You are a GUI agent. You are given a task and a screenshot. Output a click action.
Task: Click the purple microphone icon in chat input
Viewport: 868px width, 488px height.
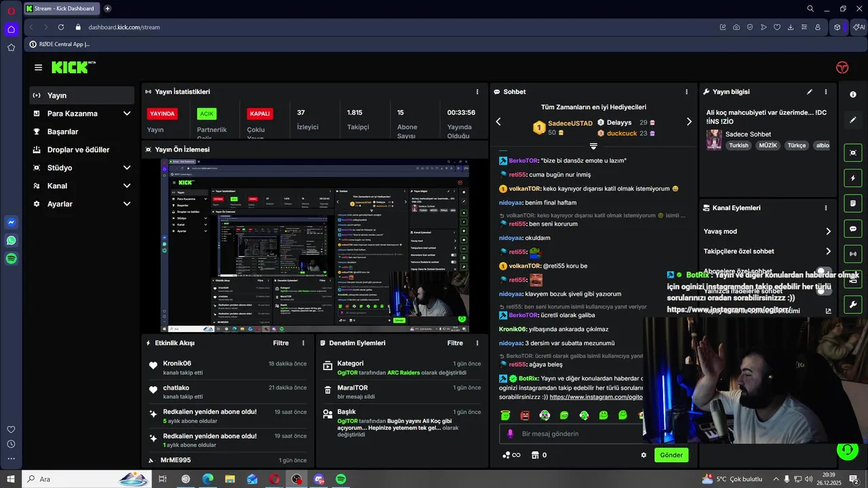(x=511, y=434)
